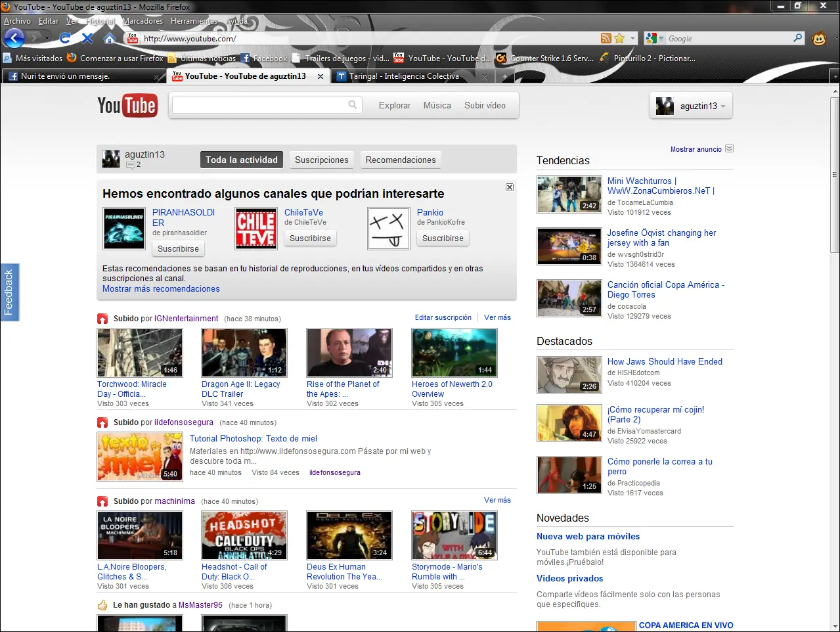The width and height of the screenshot is (840, 632).
Task: Open the Heroes of Newerth 2.0 thumbnail
Action: (454, 353)
